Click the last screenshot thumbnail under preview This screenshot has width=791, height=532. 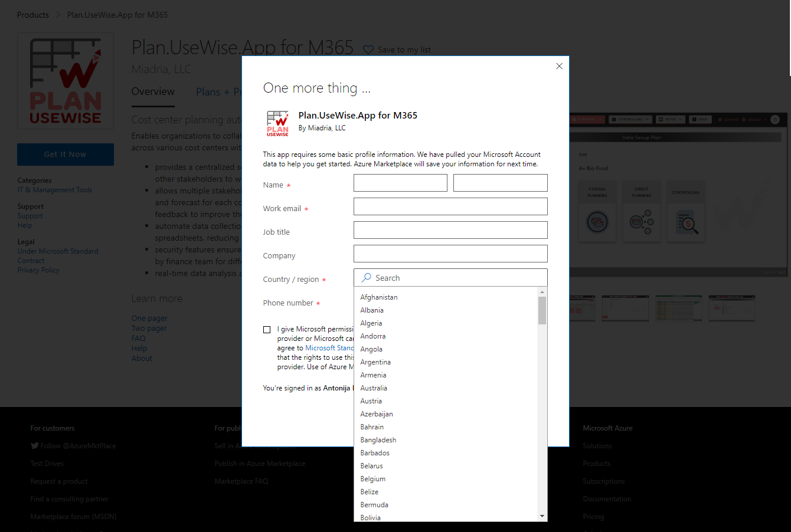(x=732, y=308)
